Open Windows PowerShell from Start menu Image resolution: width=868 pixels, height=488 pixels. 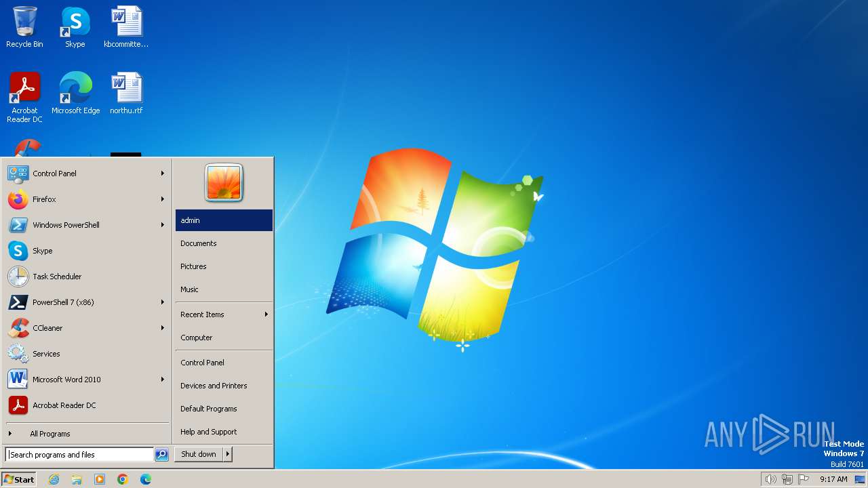(87, 225)
